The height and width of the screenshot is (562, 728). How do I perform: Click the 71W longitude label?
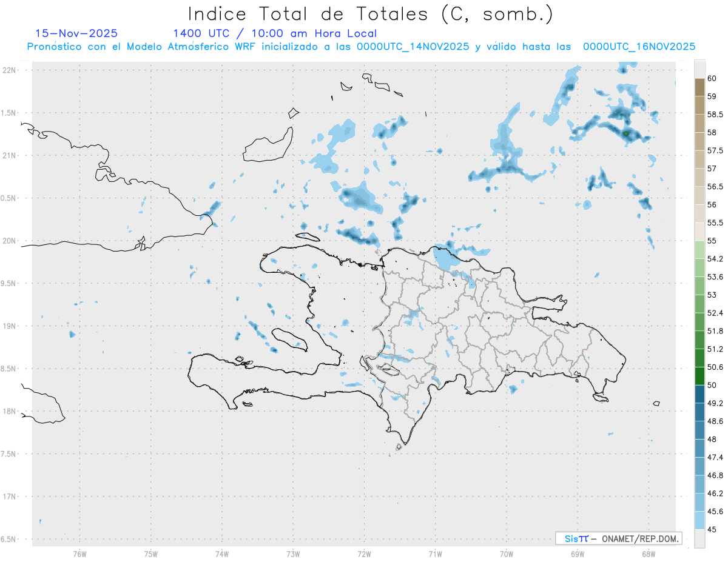click(x=435, y=554)
